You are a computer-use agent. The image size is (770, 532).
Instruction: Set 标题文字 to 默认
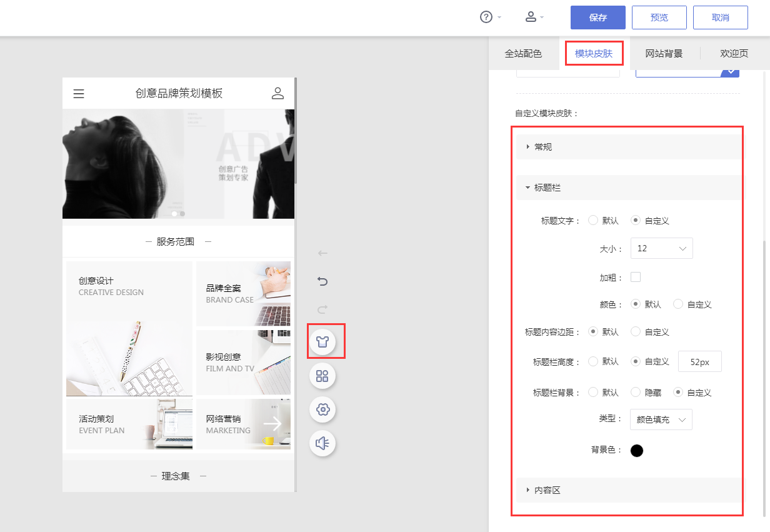click(x=593, y=221)
